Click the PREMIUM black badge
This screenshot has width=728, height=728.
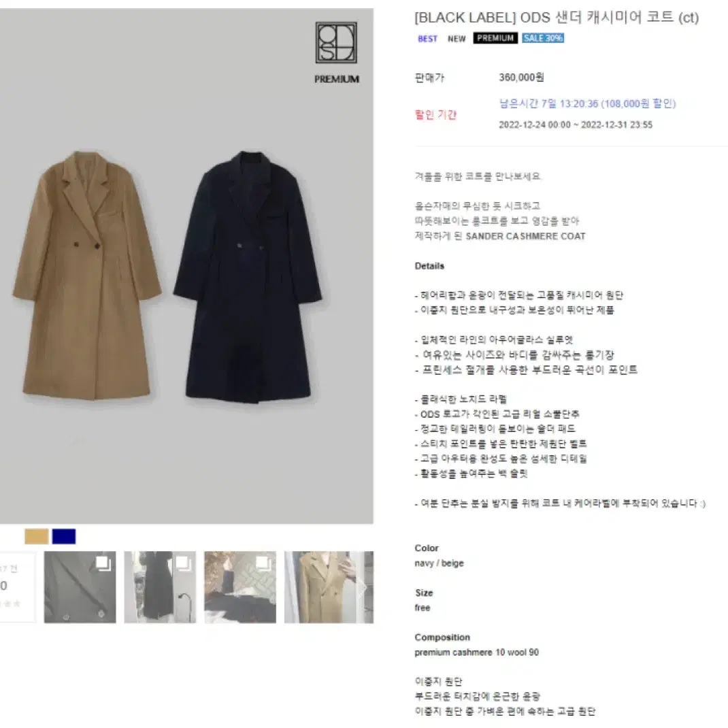point(495,38)
